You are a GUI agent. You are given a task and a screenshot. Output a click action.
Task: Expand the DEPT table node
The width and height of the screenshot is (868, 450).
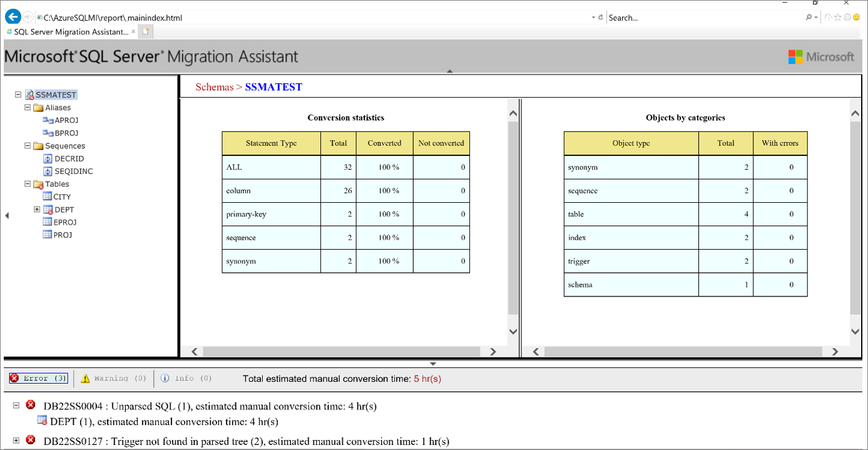click(x=36, y=209)
